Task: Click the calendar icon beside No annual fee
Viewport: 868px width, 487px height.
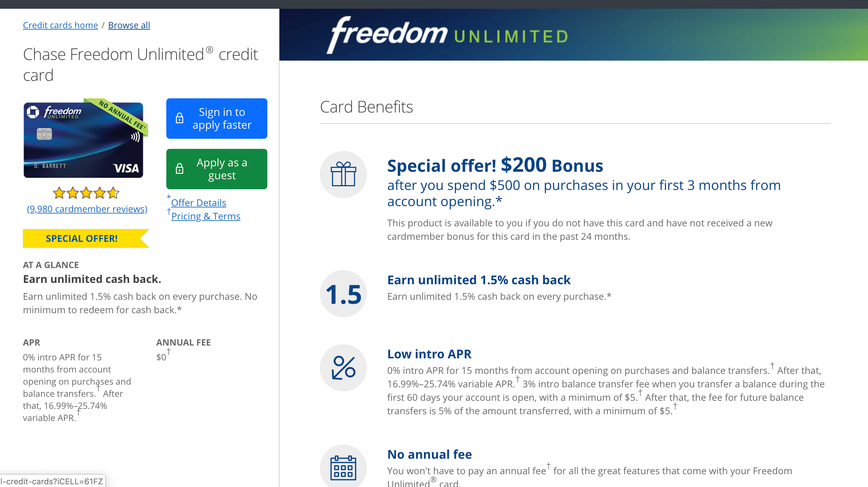Action: pyautogui.click(x=343, y=467)
